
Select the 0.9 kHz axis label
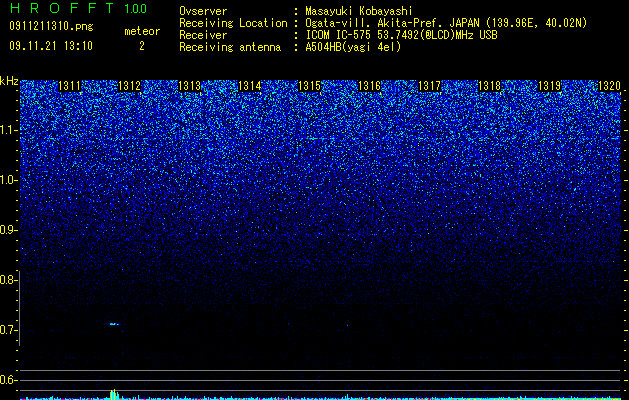coord(8,230)
